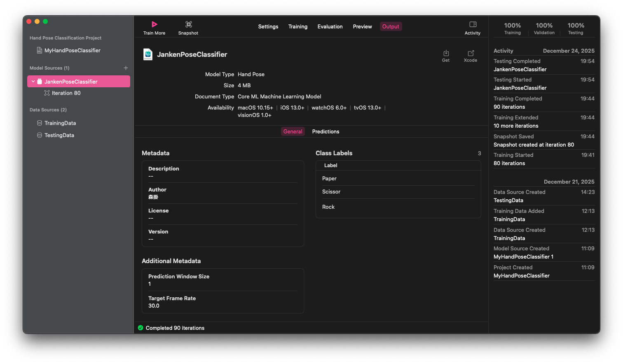Click Snapshot Saved activity entry
Screen dimensions: 623x364
(x=544, y=140)
